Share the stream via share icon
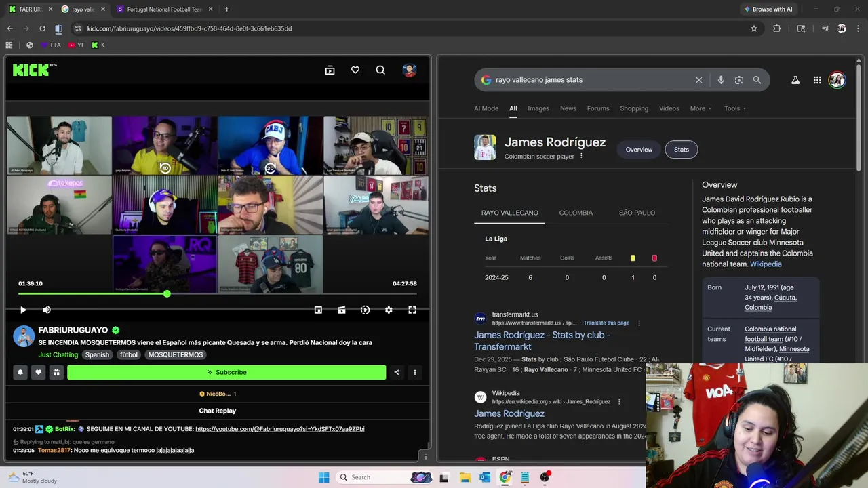This screenshot has width=868, height=488. click(x=397, y=372)
